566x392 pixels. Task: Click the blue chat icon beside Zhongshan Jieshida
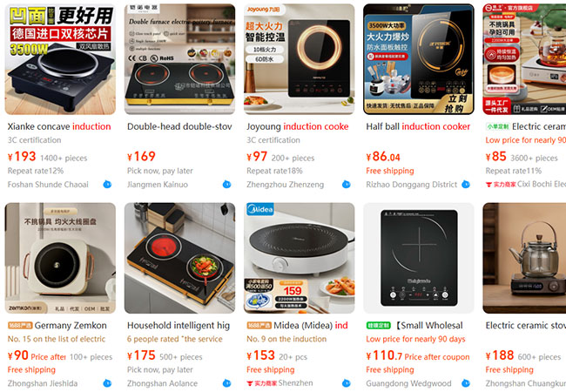[x=107, y=383]
